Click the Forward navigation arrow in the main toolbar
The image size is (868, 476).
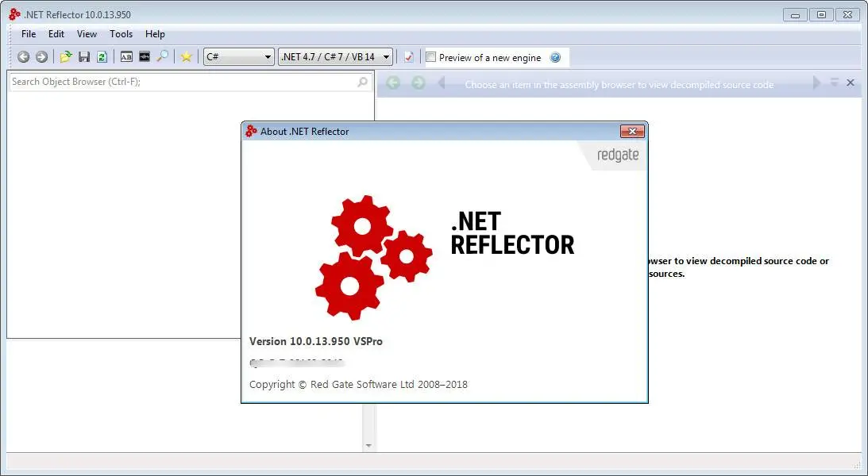point(41,57)
